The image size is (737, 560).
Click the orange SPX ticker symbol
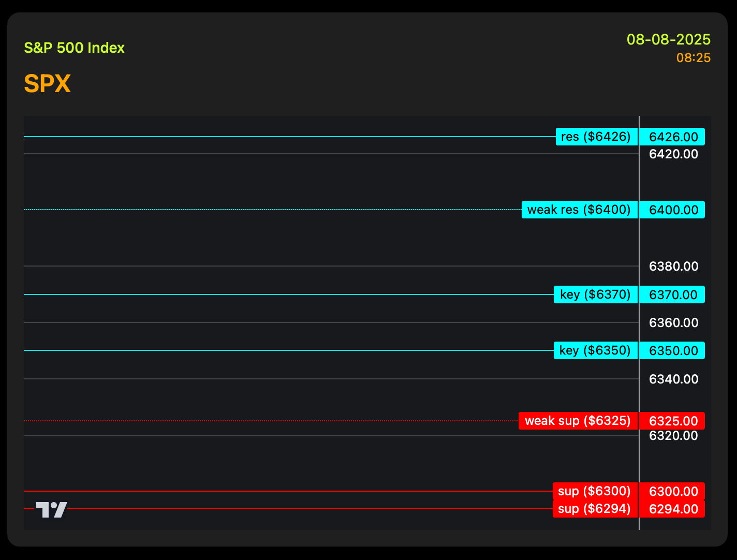coord(47,83)
